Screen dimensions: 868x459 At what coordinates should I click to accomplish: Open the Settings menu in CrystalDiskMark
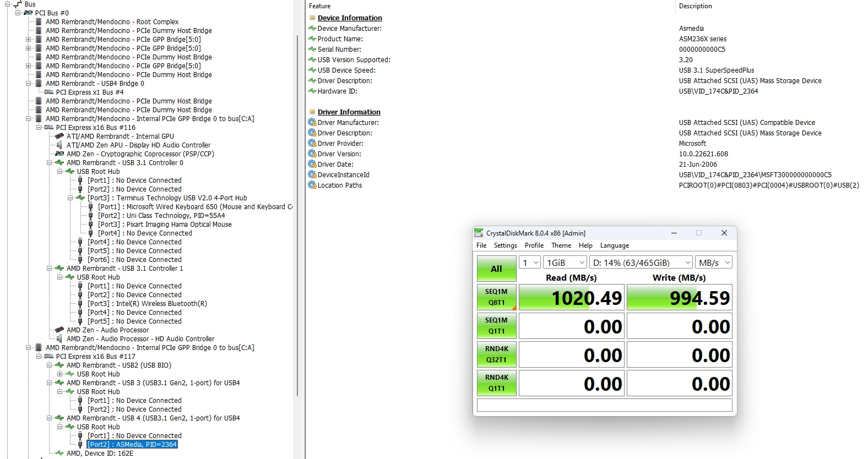[506, 245]
